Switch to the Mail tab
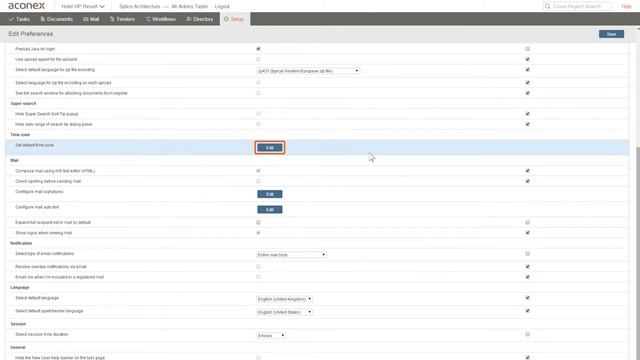Image resolution: width=640 pixels, height=360 pixels. pyautogui.click(x=91, y=19)
